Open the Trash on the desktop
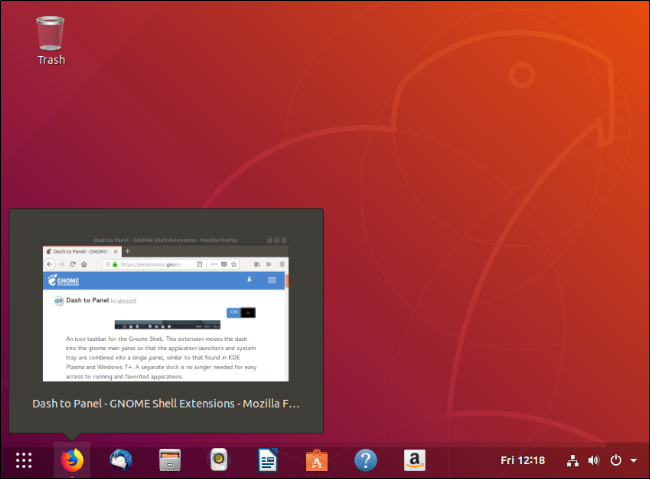 (51, 40)
